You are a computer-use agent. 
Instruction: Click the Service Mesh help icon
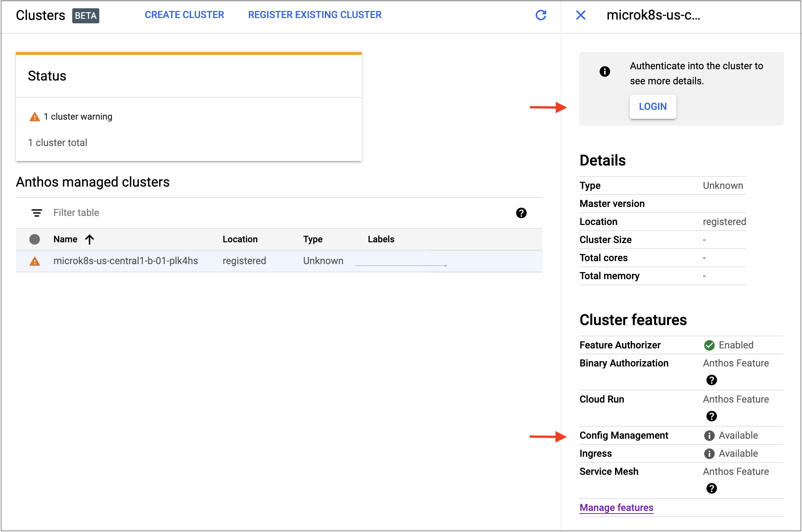click(x=711, y=488)
